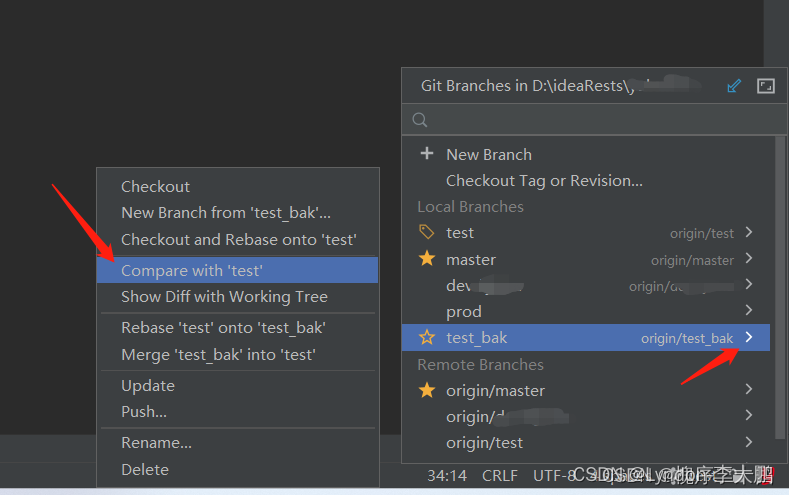Click the Delete option in context menu
Screen dimensions: 789x495
tap(145, 469)
